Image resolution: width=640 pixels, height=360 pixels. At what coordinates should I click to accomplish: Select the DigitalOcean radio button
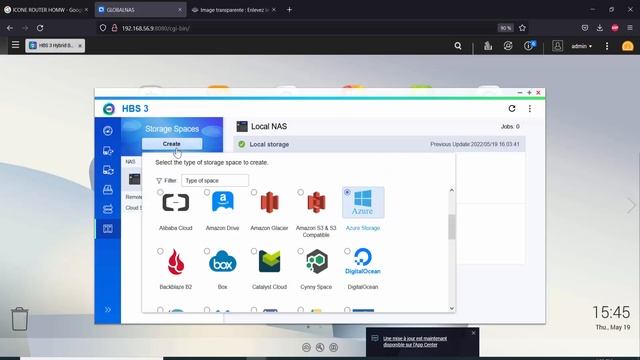point(347,251)
